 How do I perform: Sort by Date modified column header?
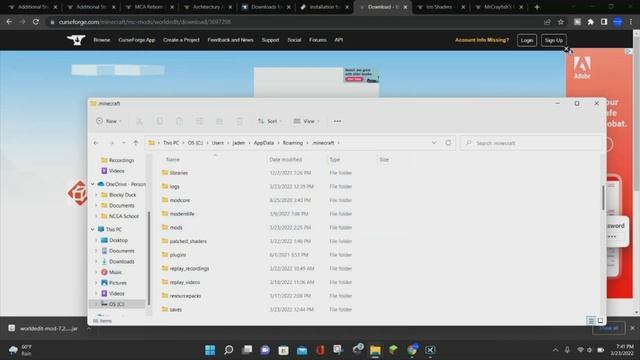285,160
